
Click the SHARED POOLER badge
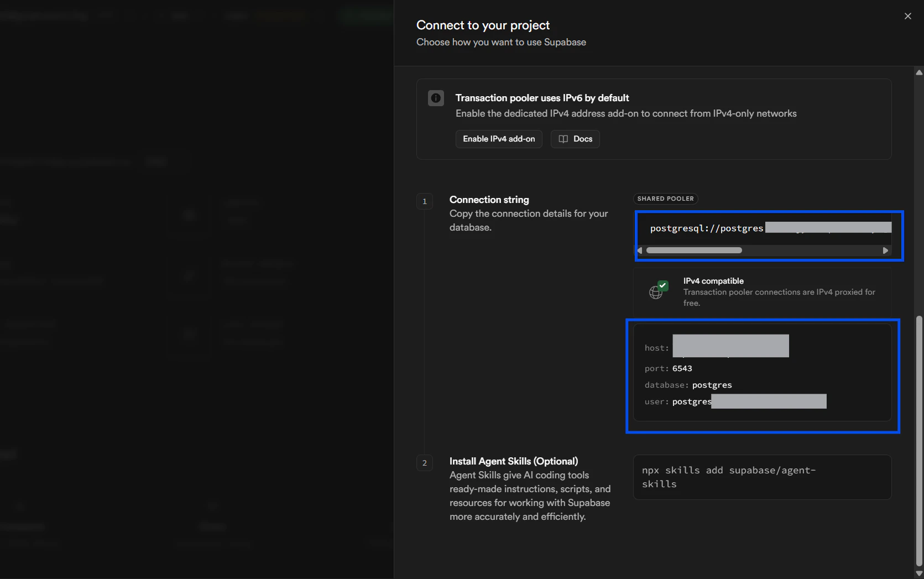pos(665,199)
